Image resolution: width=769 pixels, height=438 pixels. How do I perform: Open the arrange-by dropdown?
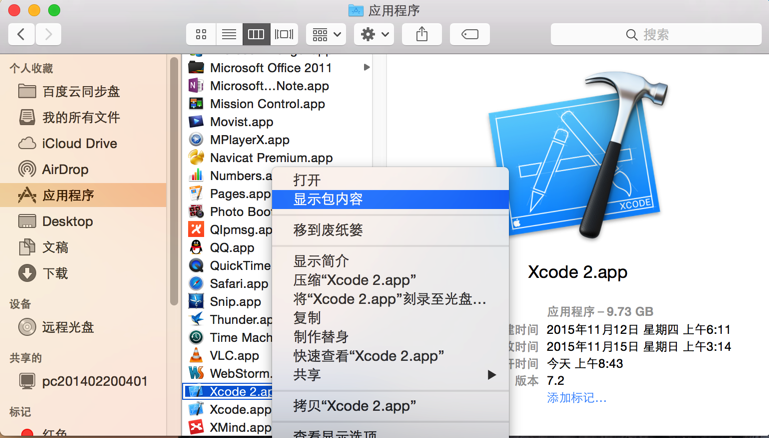[326, 34]
